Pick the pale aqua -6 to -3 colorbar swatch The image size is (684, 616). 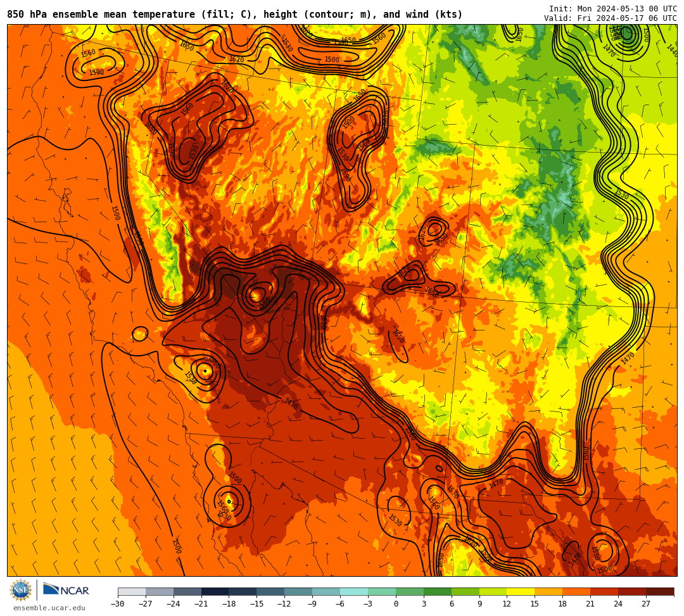tap(354, 591)
